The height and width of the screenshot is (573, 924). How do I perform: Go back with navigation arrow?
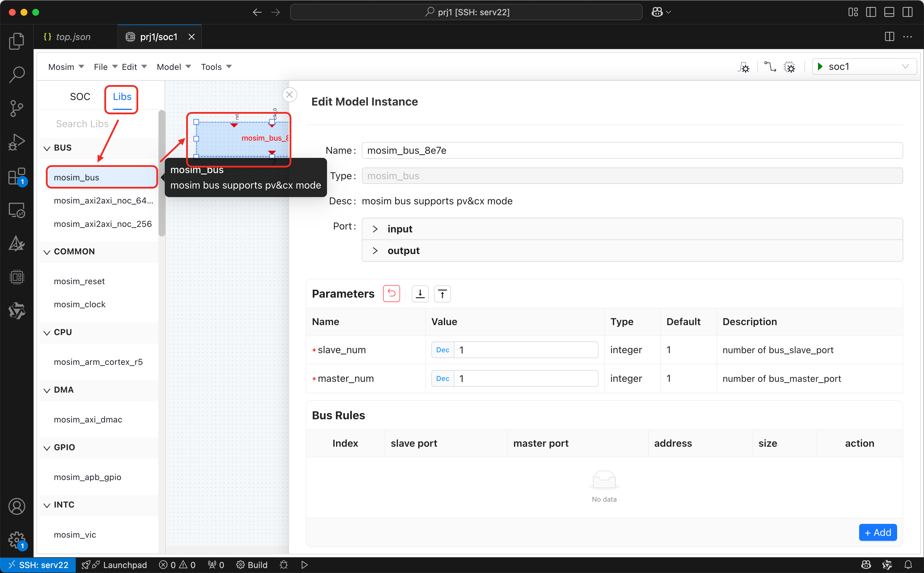257,12
